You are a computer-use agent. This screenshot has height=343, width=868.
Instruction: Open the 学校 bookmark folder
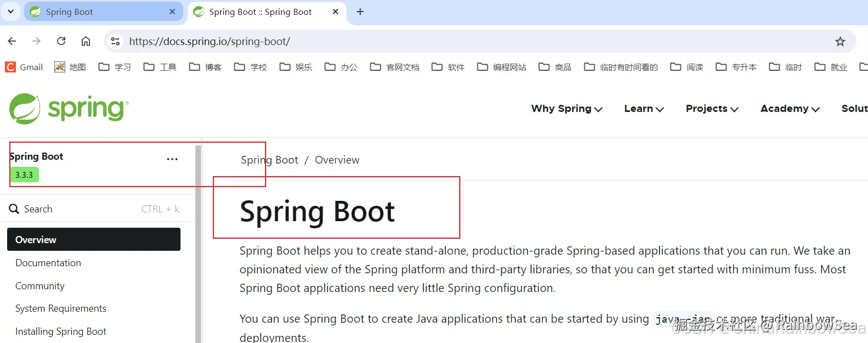250,67
